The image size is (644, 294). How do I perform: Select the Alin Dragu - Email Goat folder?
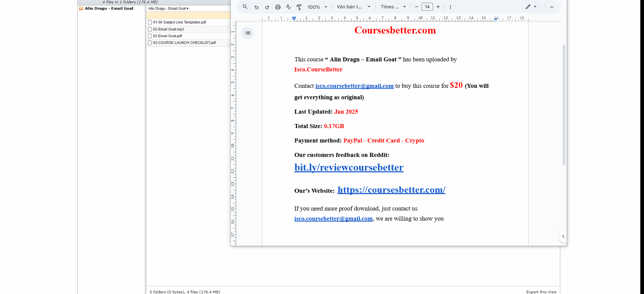coord(109,8)
